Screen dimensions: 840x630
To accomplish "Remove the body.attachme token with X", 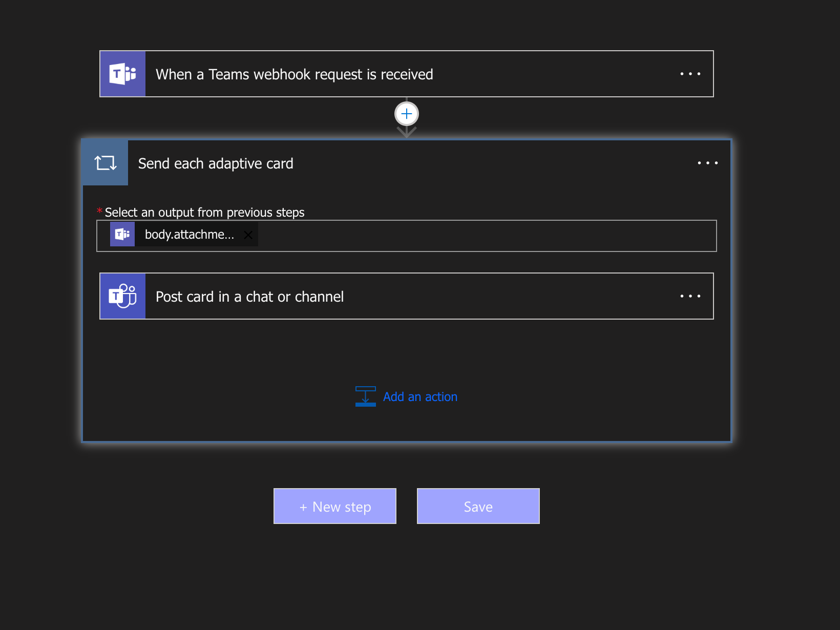I will [248, 235].
